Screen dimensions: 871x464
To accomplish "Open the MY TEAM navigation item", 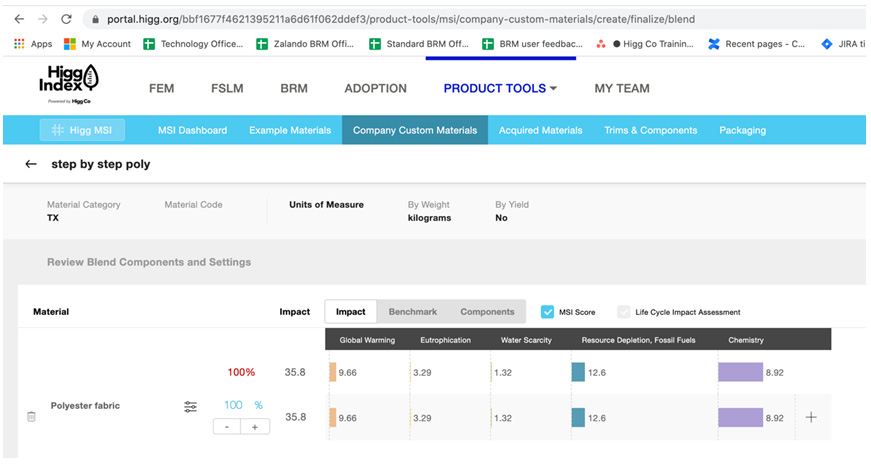I will (x=622, y=88).
